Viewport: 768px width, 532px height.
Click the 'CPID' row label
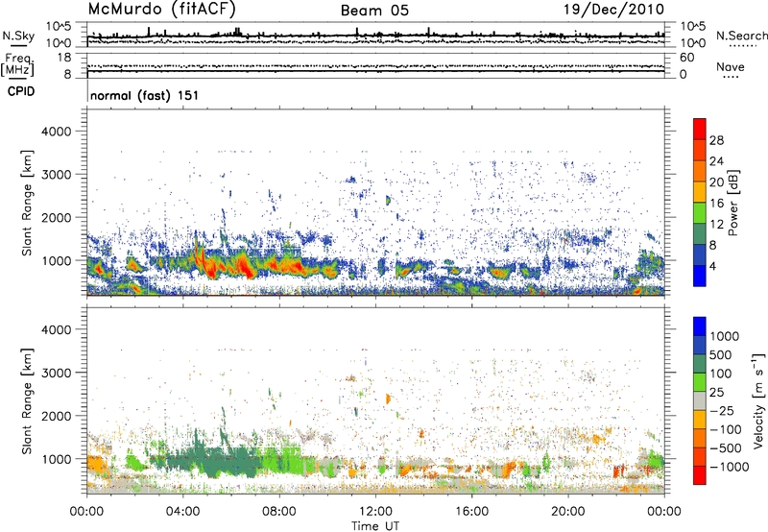21,91
